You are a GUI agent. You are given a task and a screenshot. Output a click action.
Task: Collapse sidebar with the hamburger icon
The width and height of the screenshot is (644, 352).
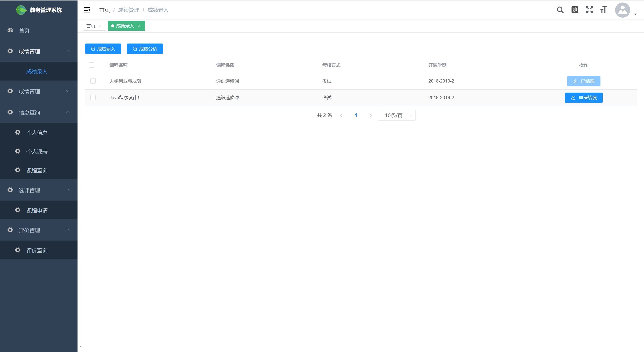[87, 10]
